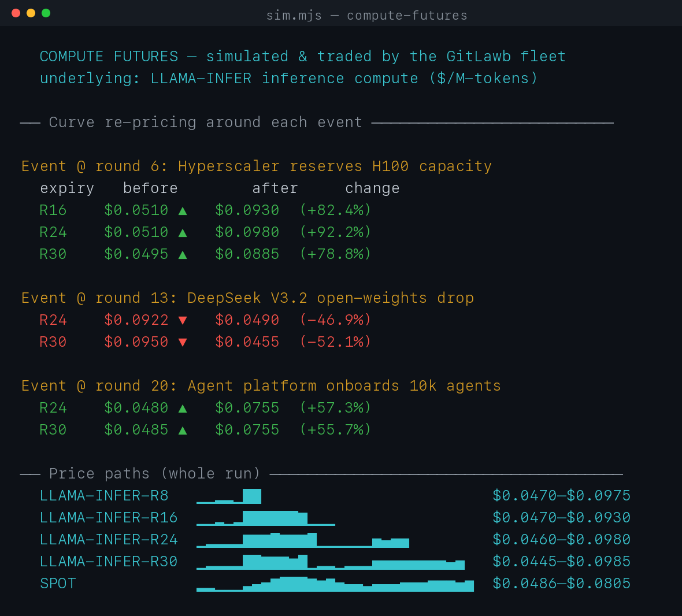
Task: Click the up arrow beside $0.0510 in round 6 R24 row
Action: (x=183, y=233)
